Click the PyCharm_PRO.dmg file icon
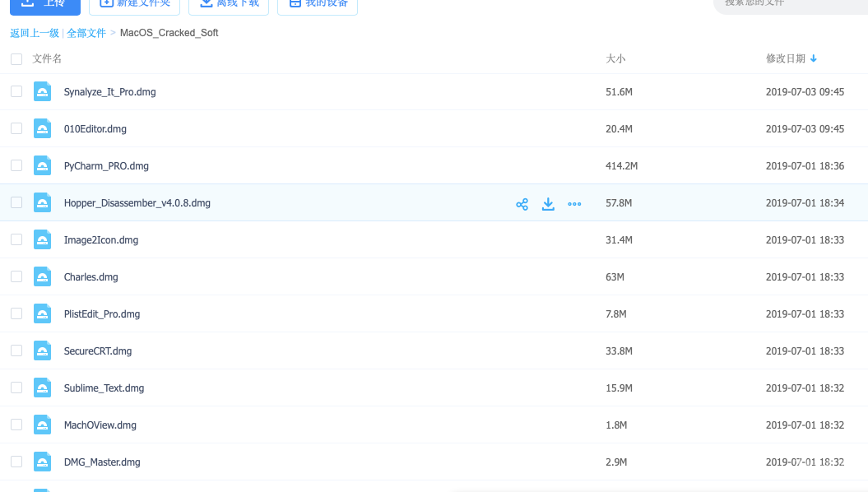The image size is (868, 492). [42, 166]
